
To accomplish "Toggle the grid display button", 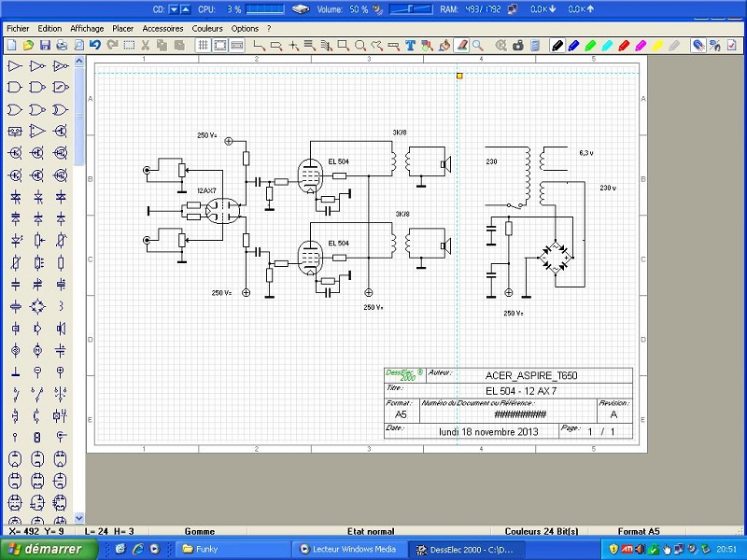I will click(x=204, y=45).
